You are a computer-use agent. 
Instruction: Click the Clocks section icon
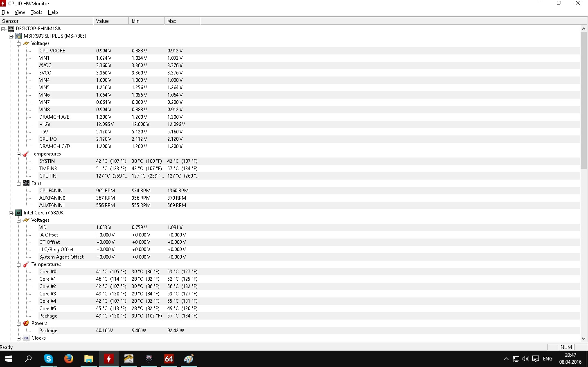coord(26,338)
